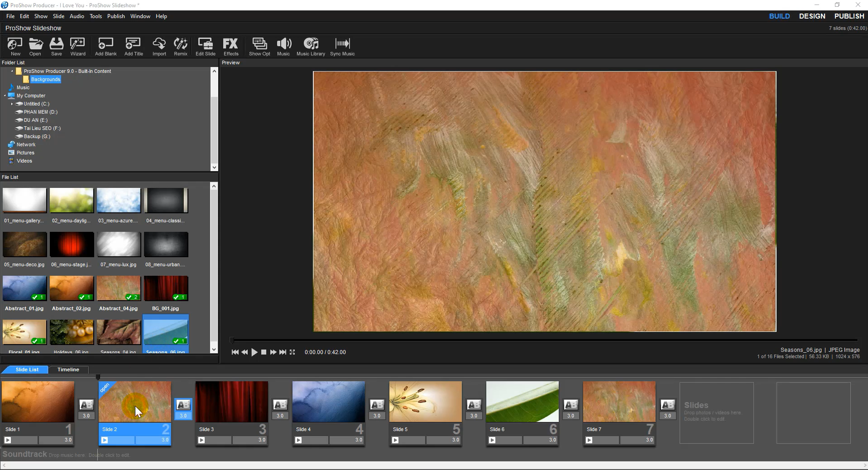Collapse the My Computer tree node
Screen dimensions: 868x470
[5, 96]
